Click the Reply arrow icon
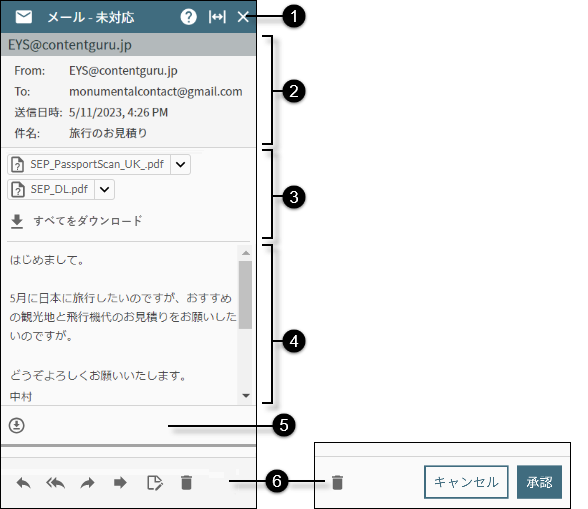Screen dimensions: 588x509 point(24,483)
